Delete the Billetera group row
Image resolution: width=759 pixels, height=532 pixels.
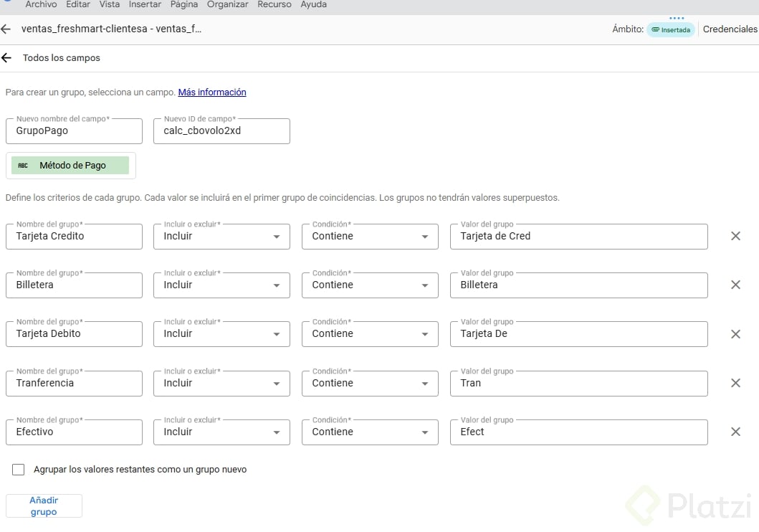(735, 285)
